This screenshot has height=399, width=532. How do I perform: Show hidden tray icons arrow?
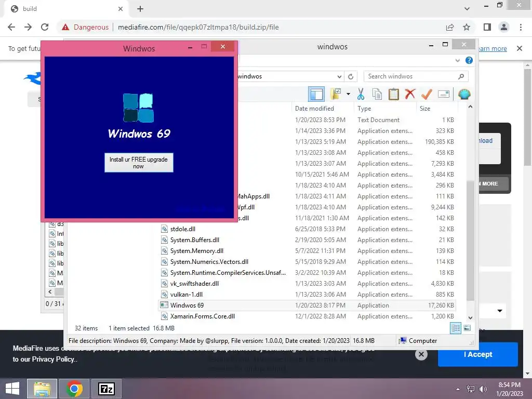pyautogui.click(x=458, y=389)
